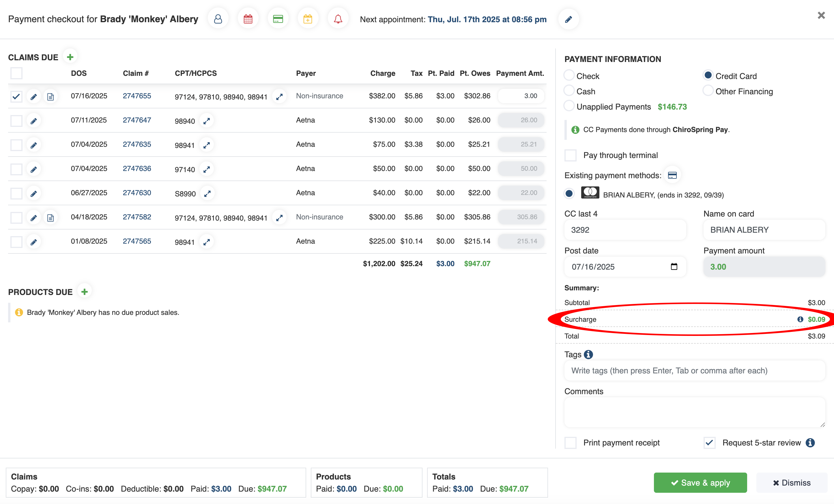
Task: Open the Post date calendar picker
Action: (674, 266)
